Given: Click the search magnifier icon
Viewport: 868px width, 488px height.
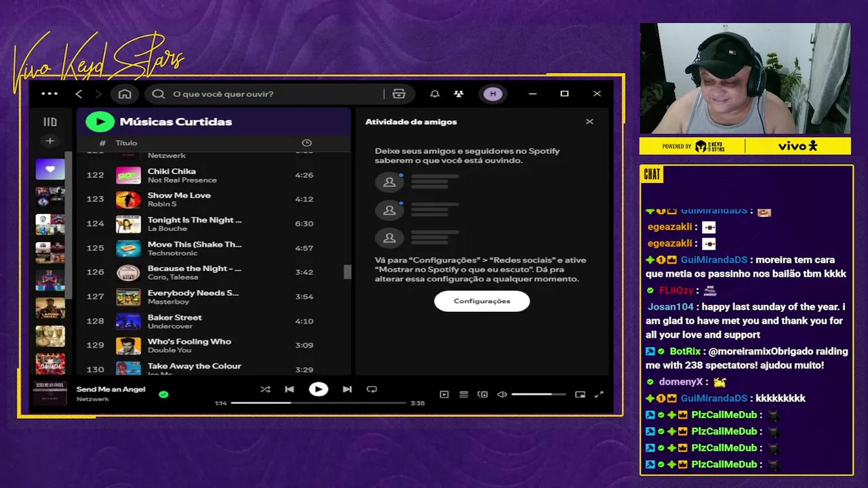Looking at the screenshot, I should 159,94.
